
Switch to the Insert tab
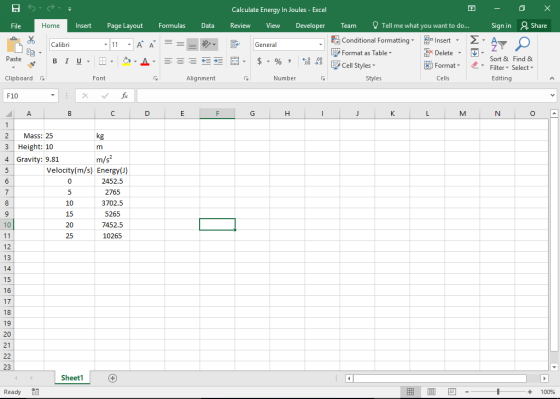[x=83, y=26]
